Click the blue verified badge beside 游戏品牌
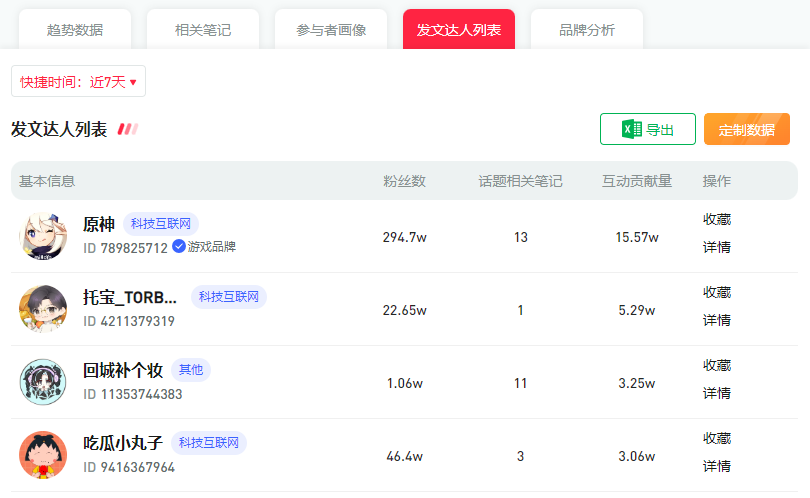 click(x=179, y=246)
